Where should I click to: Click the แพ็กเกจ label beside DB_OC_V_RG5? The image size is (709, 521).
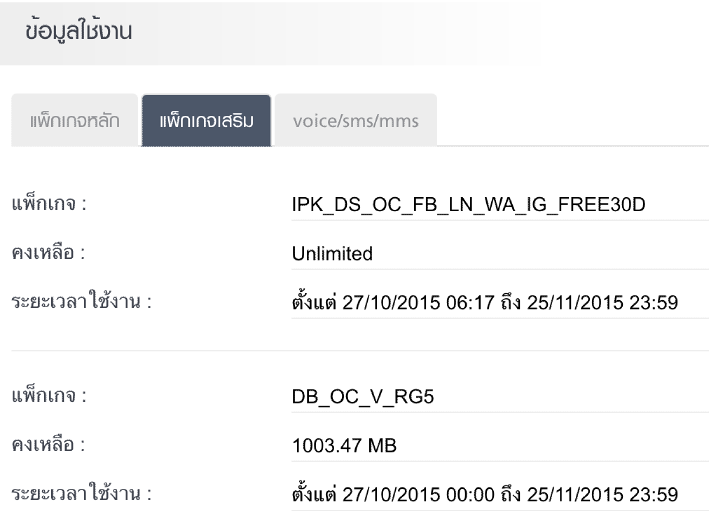(48, 396)
